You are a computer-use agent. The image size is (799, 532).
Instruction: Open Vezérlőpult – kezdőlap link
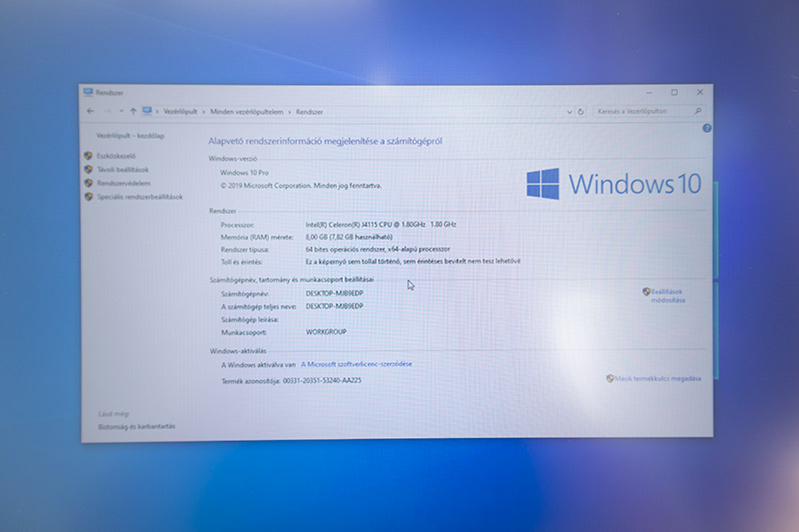click(130, 136)
